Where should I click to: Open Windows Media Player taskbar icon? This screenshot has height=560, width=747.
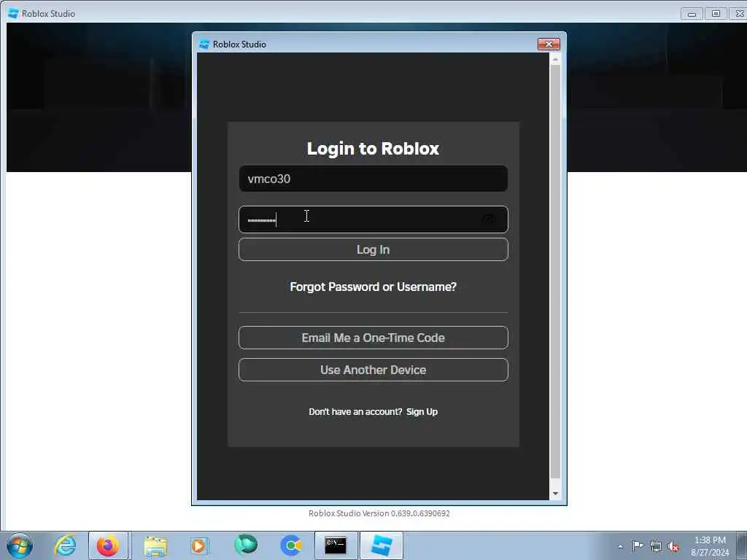click(199, 545)
